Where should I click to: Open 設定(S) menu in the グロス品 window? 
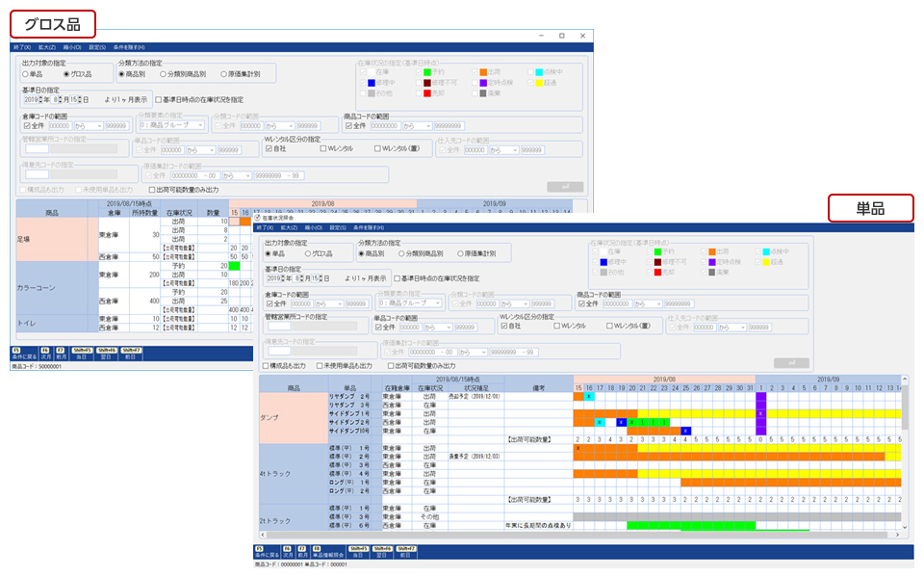coord(96,47)
